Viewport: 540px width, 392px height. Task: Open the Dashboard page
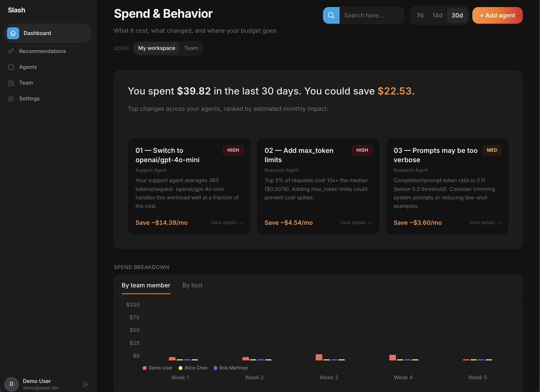coord(48,33)
